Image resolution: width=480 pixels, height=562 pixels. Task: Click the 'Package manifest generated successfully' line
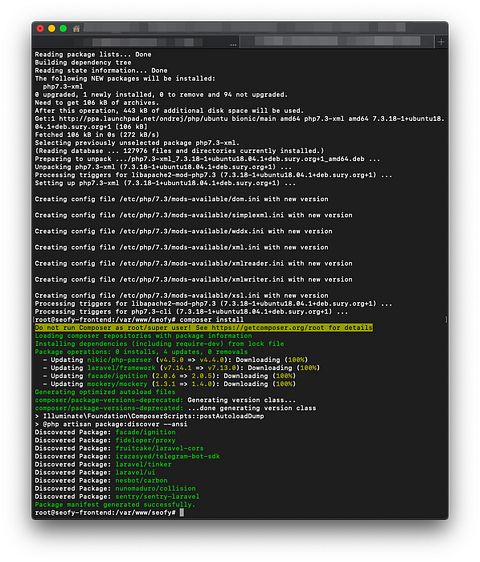(x=115, y=505)
